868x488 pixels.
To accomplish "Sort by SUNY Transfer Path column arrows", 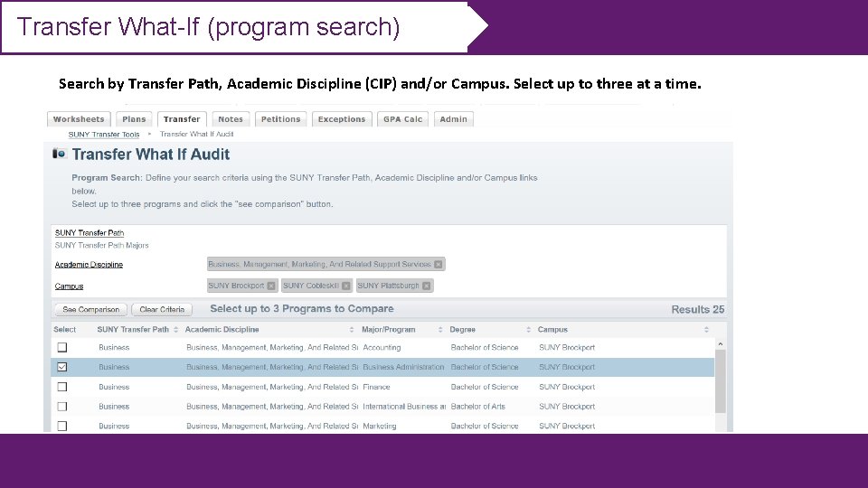I will (x=175, y=330).
